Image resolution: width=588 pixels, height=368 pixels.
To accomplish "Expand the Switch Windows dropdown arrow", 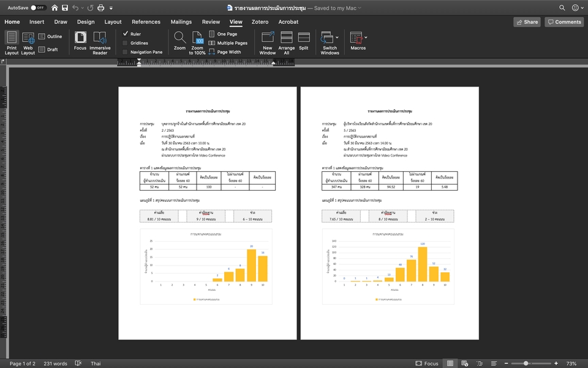I will pos(337,37).
